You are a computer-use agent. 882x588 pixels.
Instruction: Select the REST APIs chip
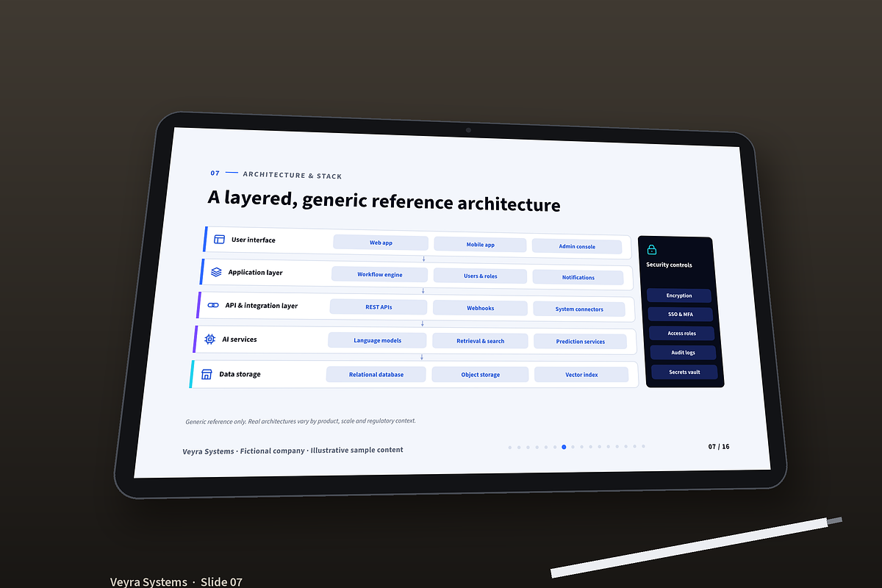pyautogui.click(x=378, y=307)
